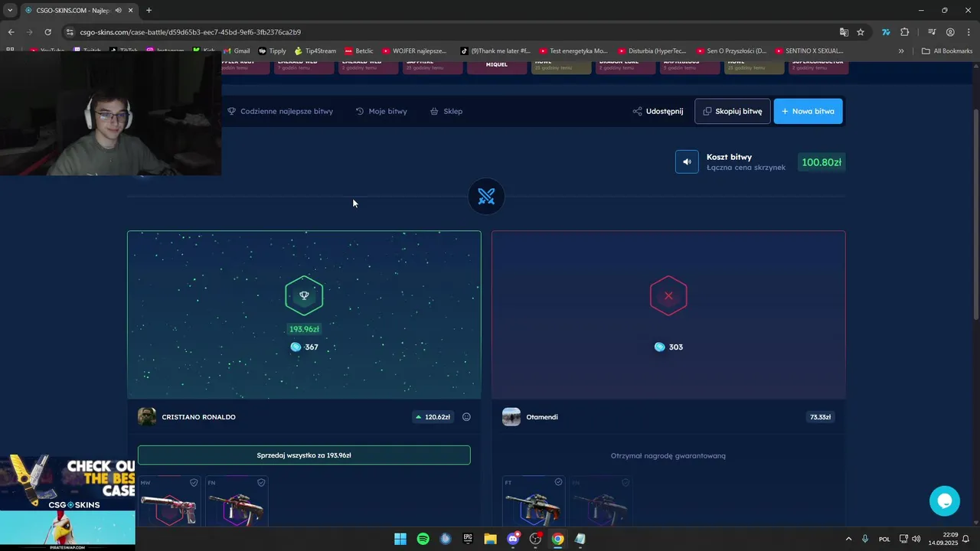Mute the CSGO-SKINS tab audio icon
980x551 pixels.
[118, 10]
